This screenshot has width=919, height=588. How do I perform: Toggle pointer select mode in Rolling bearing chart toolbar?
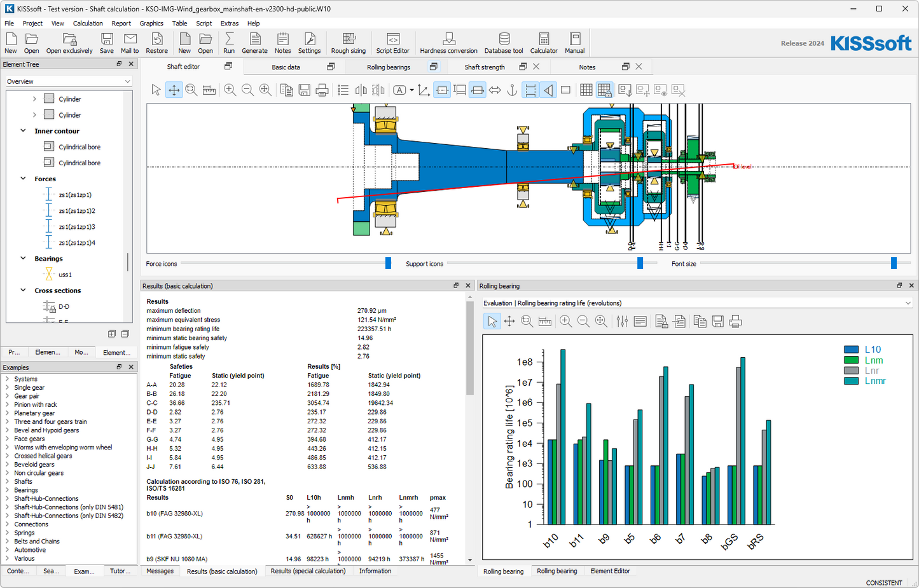click(x=492, y=322)
